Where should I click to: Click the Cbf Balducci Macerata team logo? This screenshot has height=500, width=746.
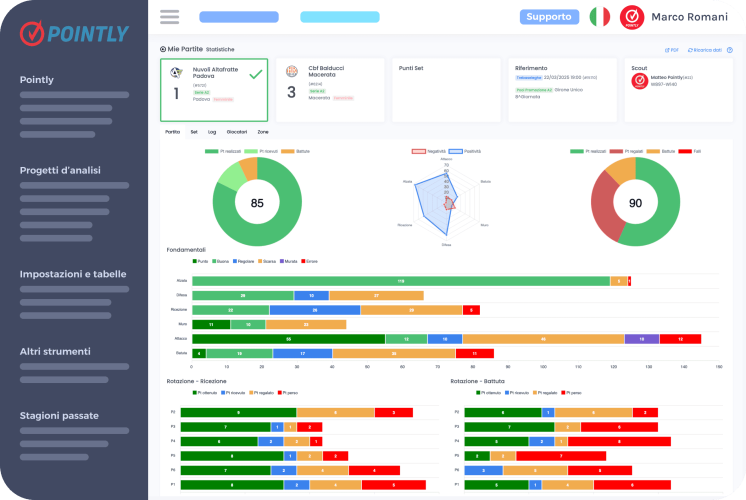(292, 71)
